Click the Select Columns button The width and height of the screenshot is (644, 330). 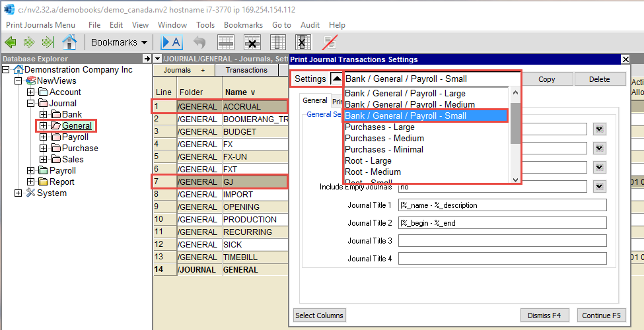coord(319,315)
